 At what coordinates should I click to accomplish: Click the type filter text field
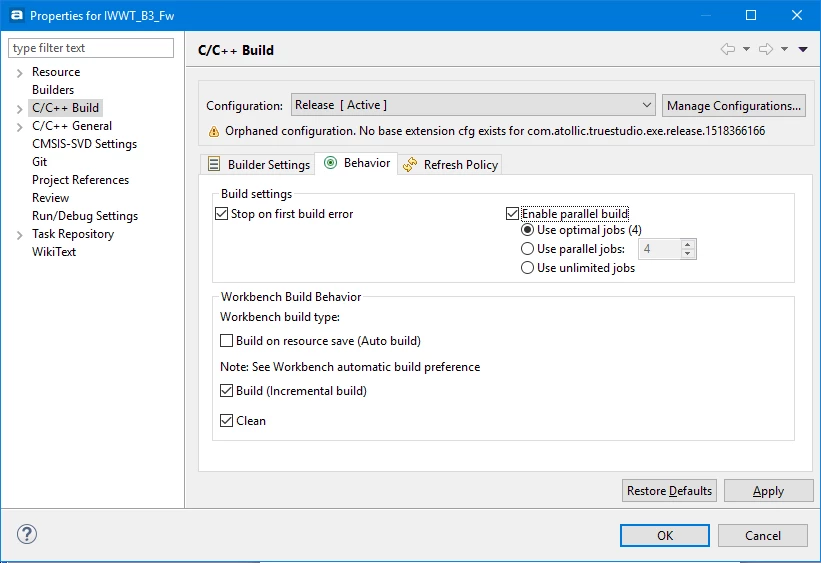click(x=91, y=48)
